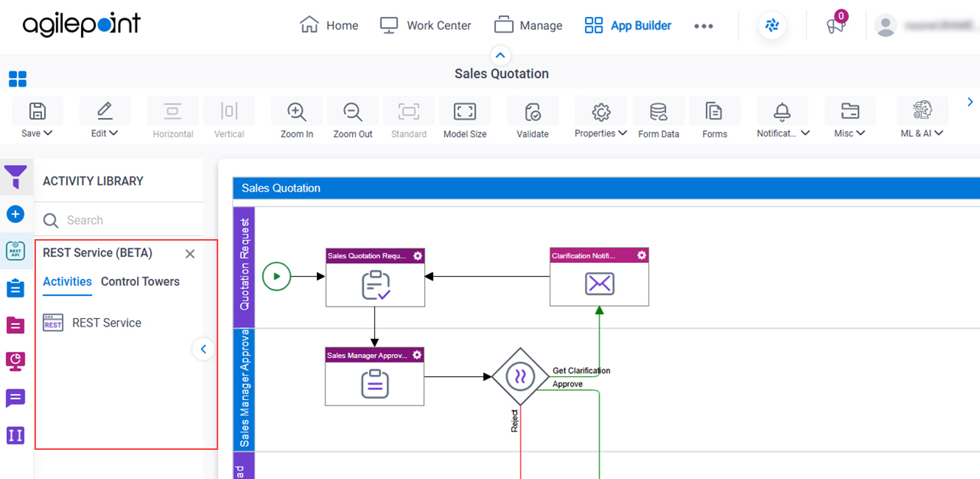Open the more options ellipsis menu
Screen dimensions: 980x479
coord(704,26)
